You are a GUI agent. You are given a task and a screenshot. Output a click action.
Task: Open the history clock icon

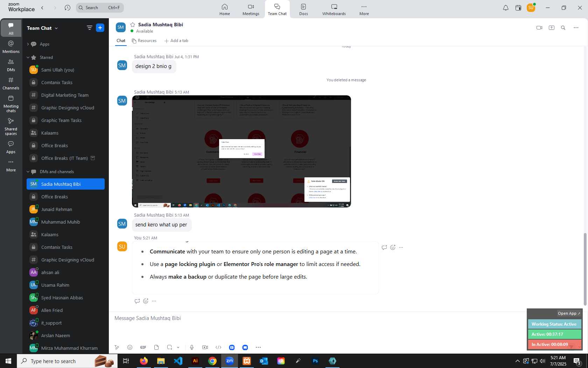point(68,7)
